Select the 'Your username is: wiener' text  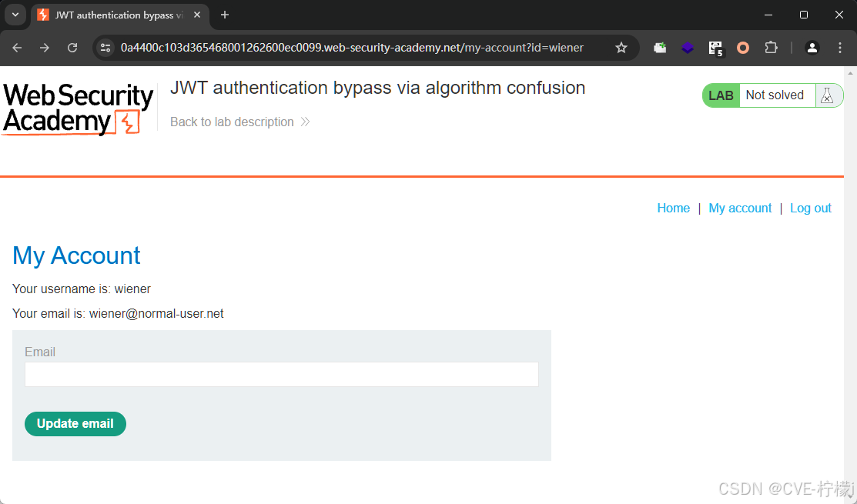82,289
